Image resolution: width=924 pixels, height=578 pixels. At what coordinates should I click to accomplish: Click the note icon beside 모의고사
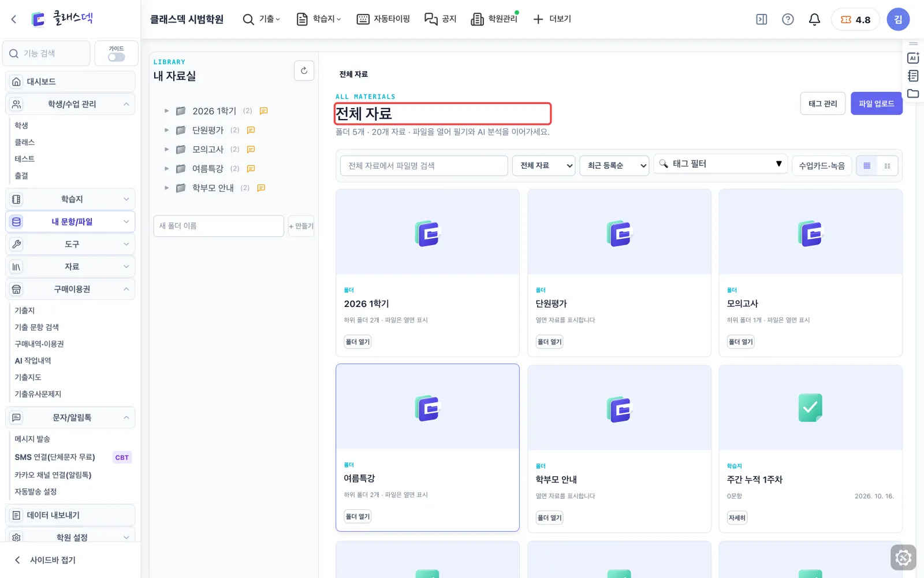(x=251, y=149)
